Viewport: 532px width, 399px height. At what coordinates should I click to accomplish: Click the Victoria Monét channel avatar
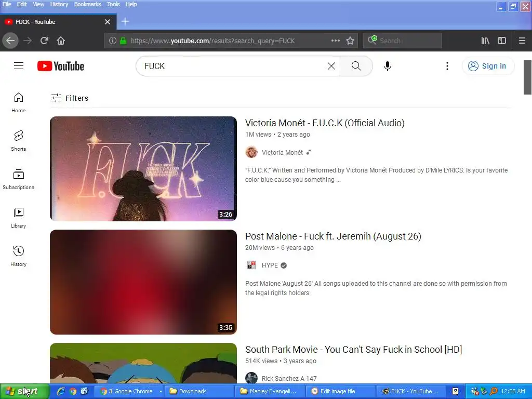[251, 152]
